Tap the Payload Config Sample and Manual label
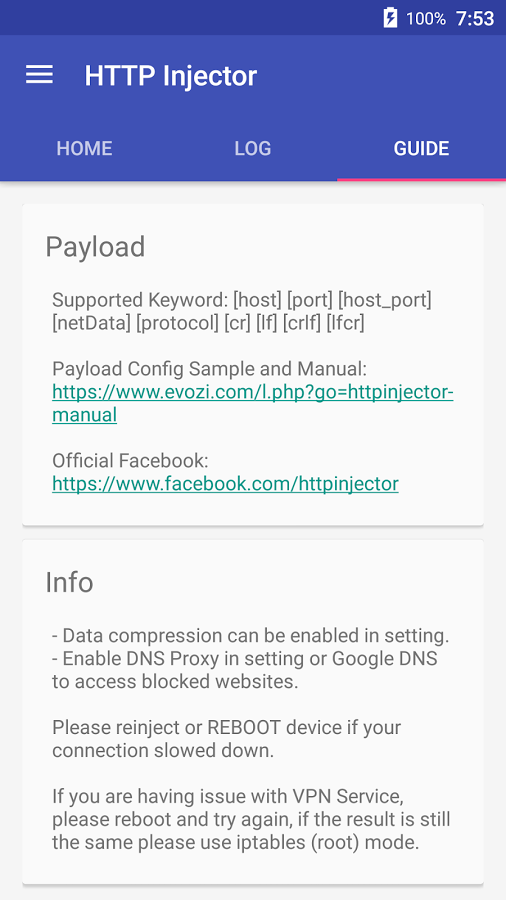This screenshot has height=900, width=506. click(x=209, y=368)
